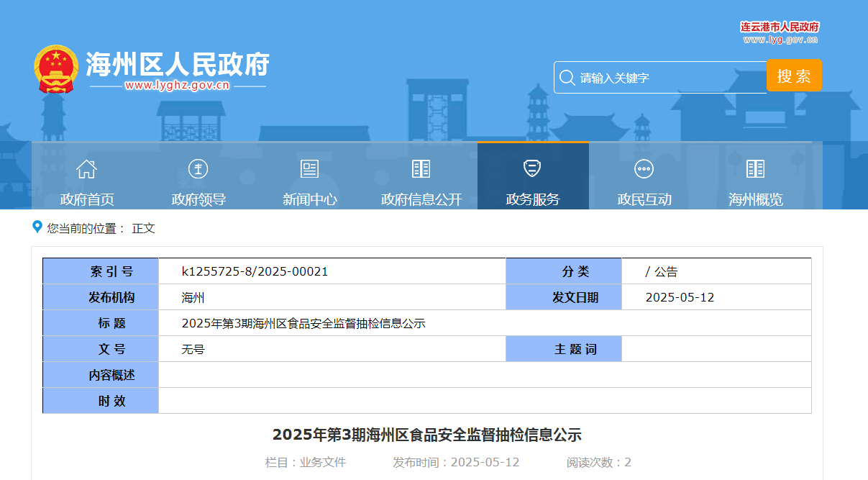Viewport: 868px width, 480px height.
Task: Select the 政民互动 menu item
Action: [x=644, y=199]
